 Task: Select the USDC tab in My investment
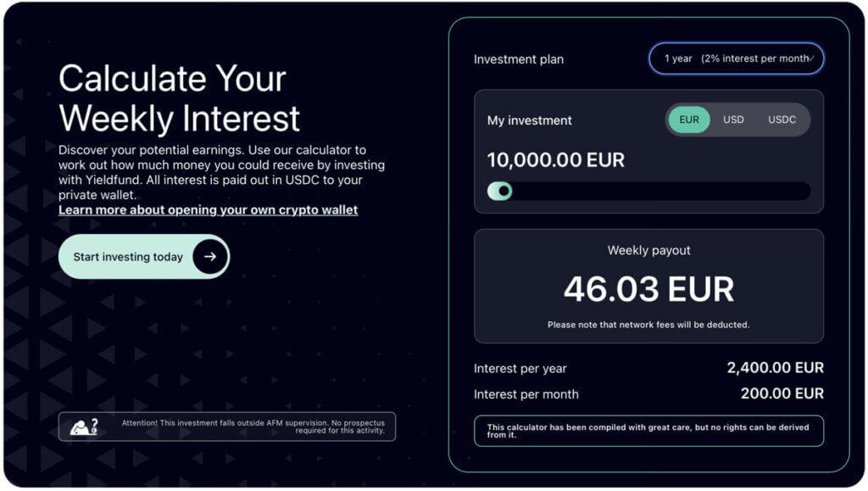coord(781,120)
